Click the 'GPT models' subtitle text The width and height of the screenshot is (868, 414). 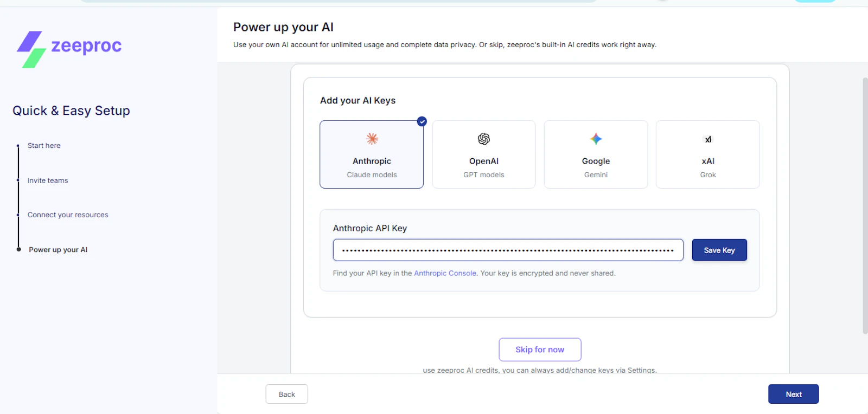[x=484, y=174]
